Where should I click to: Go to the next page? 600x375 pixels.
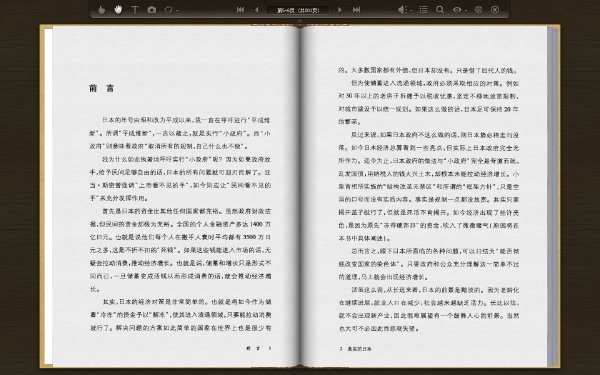(x=339, y=10)
